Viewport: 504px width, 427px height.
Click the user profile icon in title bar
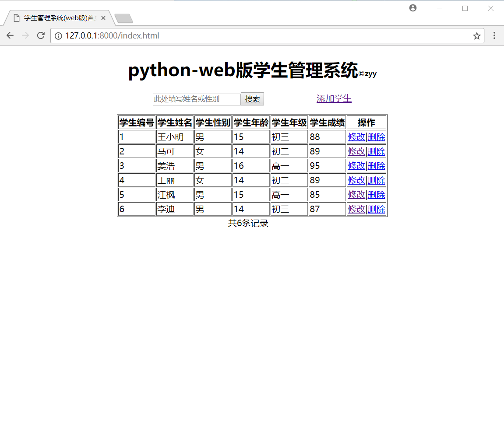412,8
